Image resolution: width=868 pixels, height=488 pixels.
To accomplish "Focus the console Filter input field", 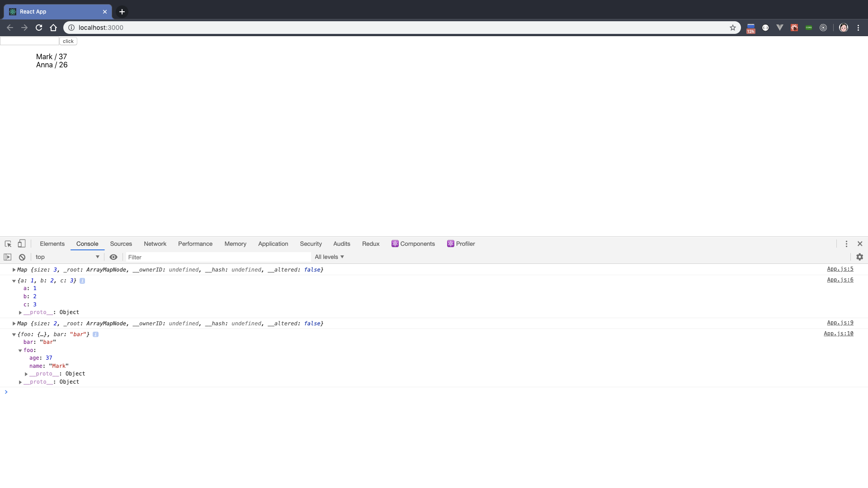I will [217, 257].
